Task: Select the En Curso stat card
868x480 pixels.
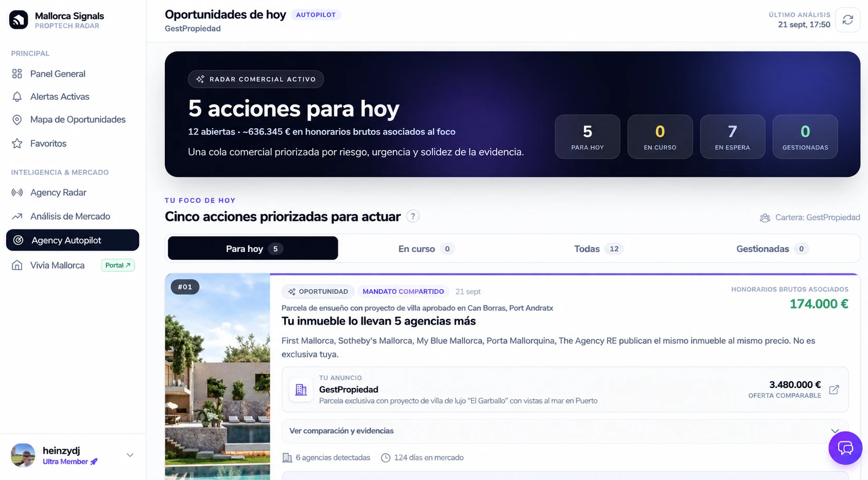Action: pos(660,137)
